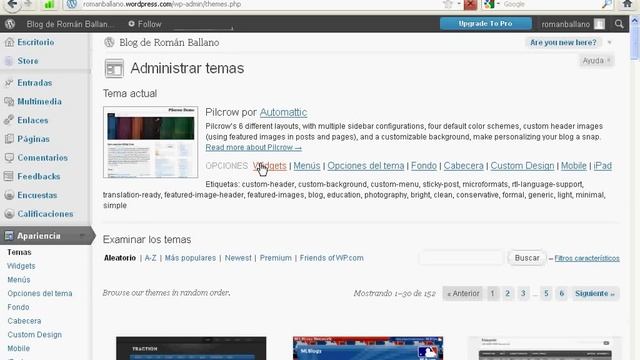Open Filtros característicos link
Image resolution: width=640 pixels, height=360 pixels.
587,258
